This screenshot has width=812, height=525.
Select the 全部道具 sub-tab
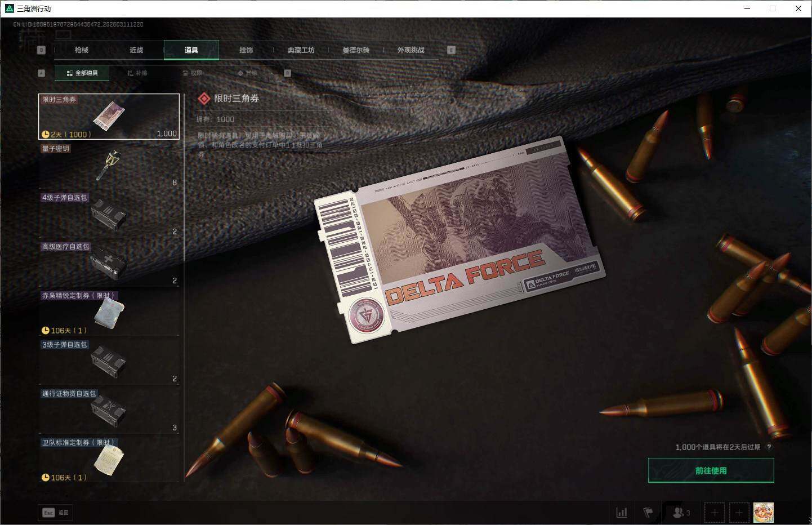pyautogui.click(x=82, y=73)
